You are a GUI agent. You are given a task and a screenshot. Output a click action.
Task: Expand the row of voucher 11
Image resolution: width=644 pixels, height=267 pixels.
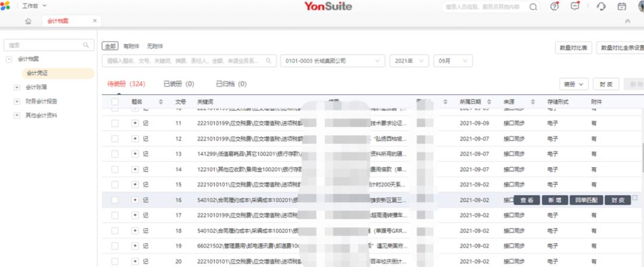pyautogui.click(x=135, y=123)
